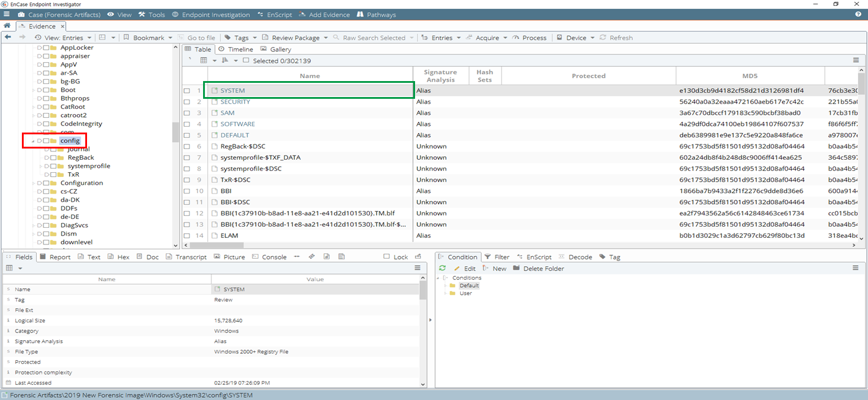Click the Refresh toolbar button
The image size is (868, 400).
[x=616, y=37]
